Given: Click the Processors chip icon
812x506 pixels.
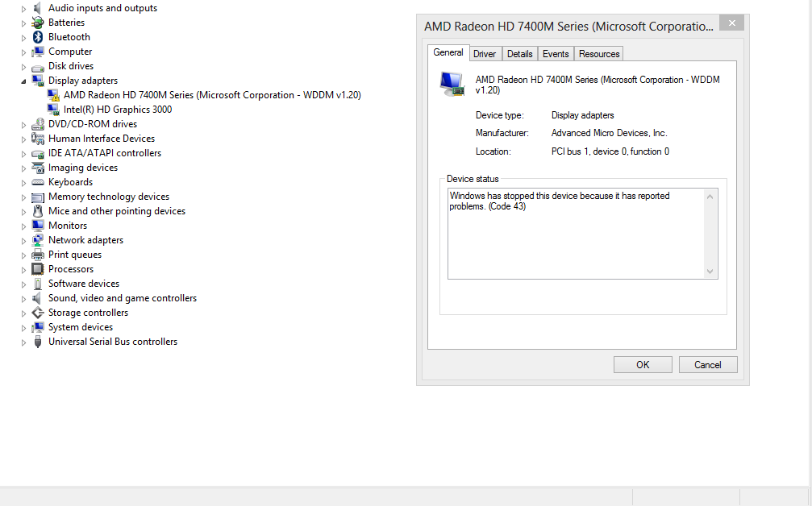Looking at the screenshot, I should [37, 269].
